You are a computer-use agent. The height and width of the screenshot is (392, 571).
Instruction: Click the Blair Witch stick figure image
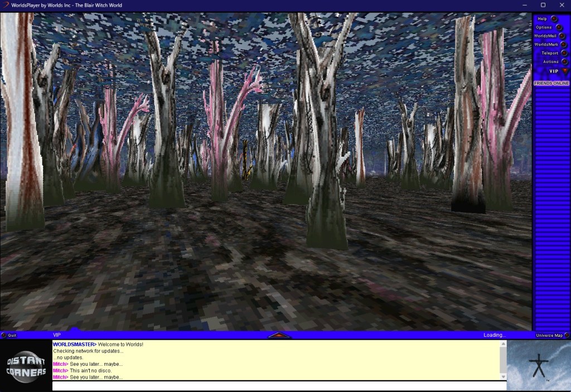point(538,365)
